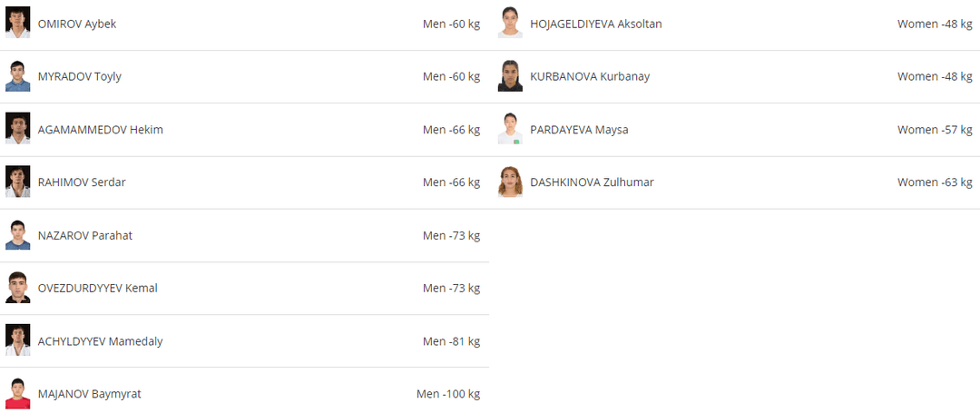Open the DASHKINOVA Zulhumar name link
Image resolution: width=980 pixels, height=413 pixels.
[x=592, y=182]
